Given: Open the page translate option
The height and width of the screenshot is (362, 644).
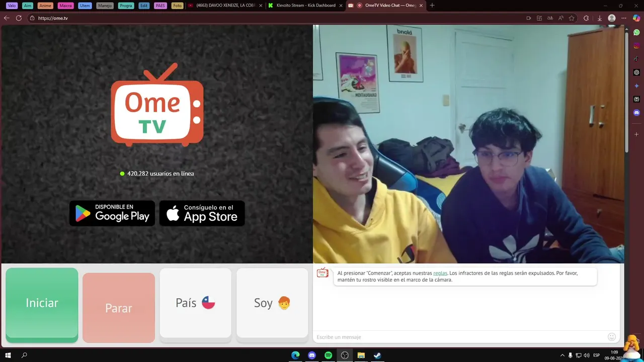Looking at the screenshot, I should pyautogui.click(x=550, y=18).
